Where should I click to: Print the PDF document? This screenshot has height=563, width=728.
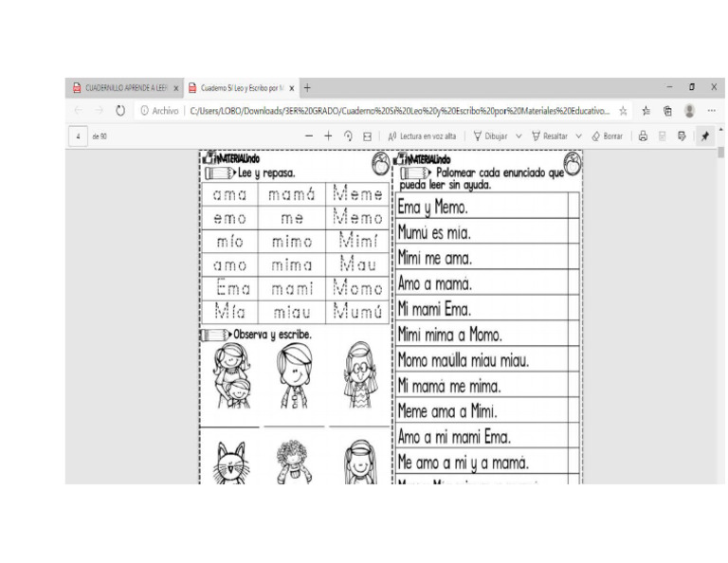pos(643,136)
